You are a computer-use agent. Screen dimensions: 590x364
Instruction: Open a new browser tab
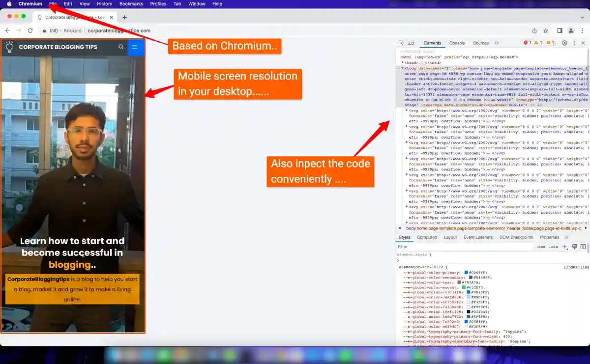(x=124, y=17)
